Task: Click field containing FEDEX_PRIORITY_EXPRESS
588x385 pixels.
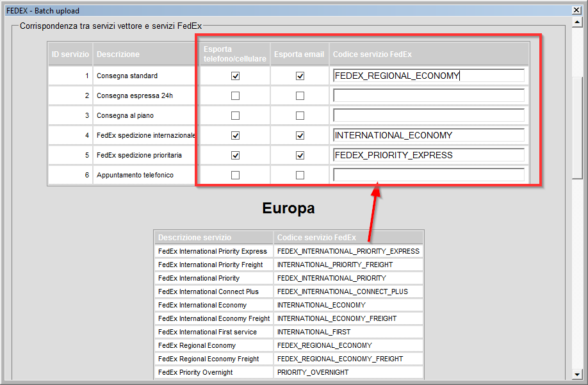Action: (x=429, y=155)
